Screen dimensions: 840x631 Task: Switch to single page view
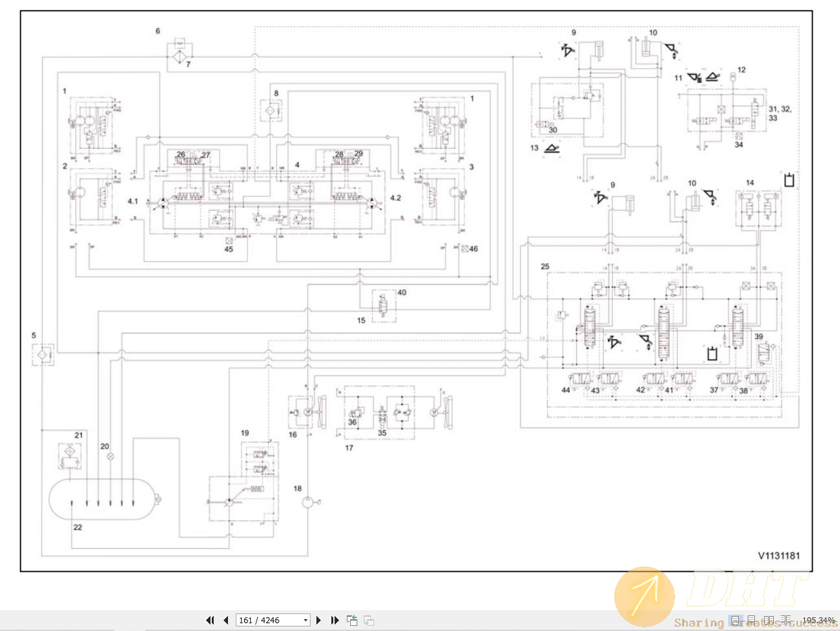(735, 621)
